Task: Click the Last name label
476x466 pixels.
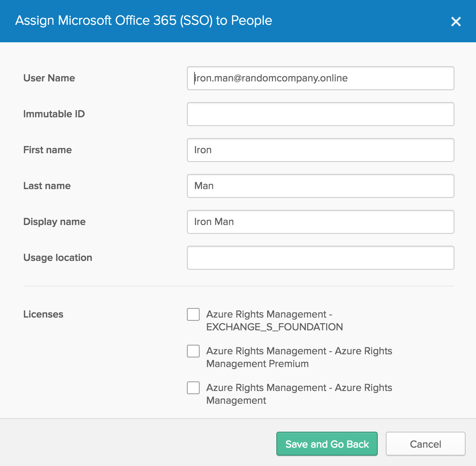Action: tap(47, 186)
